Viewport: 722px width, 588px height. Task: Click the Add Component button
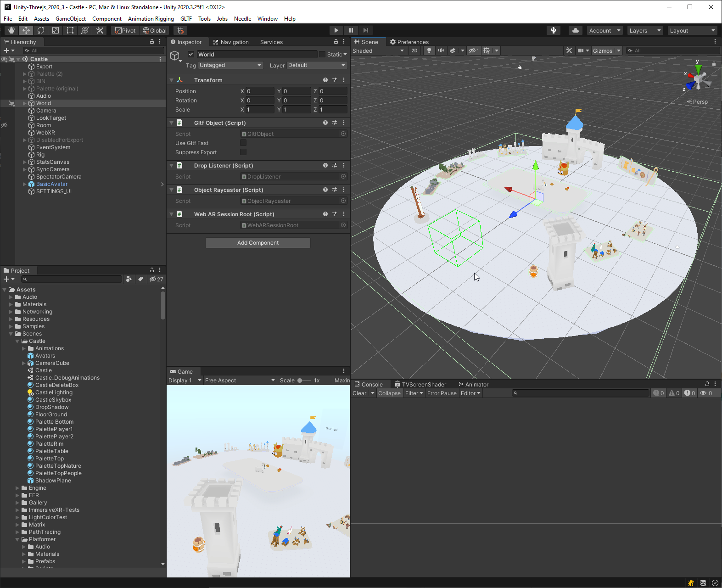[x=258, y=243]
